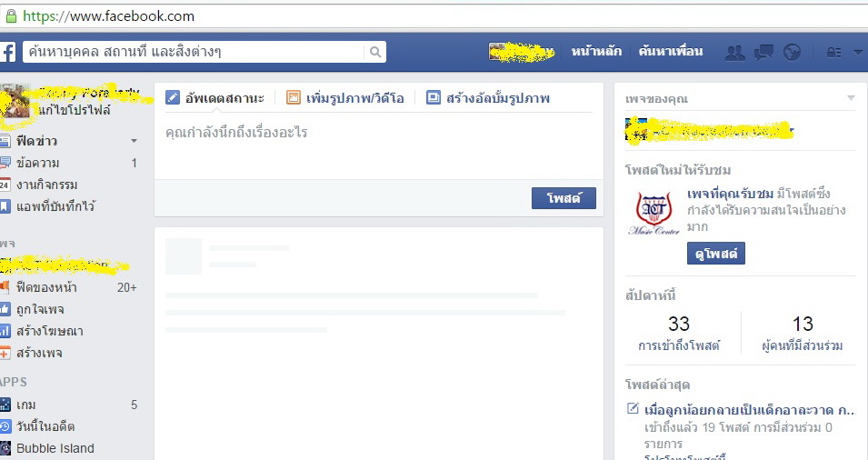Open recent post เมื่อลูกน้อยกลายเป็นเด็กอาละวาด
This screenshot has height=460, width=868.
pos(750,410)
